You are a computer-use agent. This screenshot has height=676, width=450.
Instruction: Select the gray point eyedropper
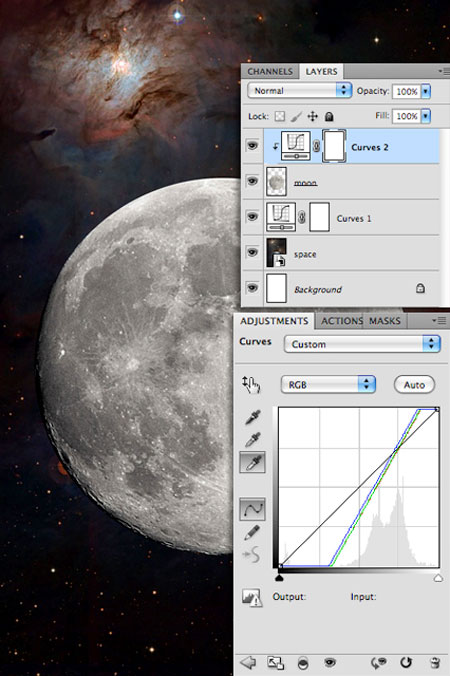click(x=253, y=440)
